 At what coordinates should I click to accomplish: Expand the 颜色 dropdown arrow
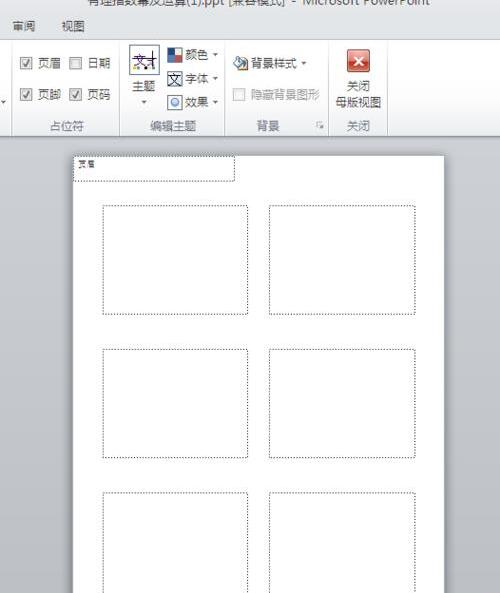(x=215, y=55)
